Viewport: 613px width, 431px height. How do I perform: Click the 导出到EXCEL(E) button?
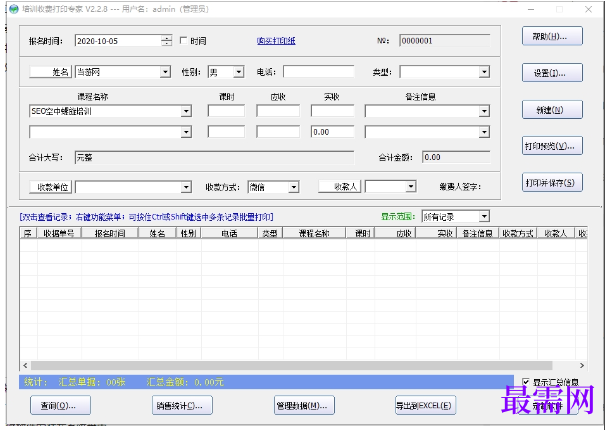[x=425, y=405]
